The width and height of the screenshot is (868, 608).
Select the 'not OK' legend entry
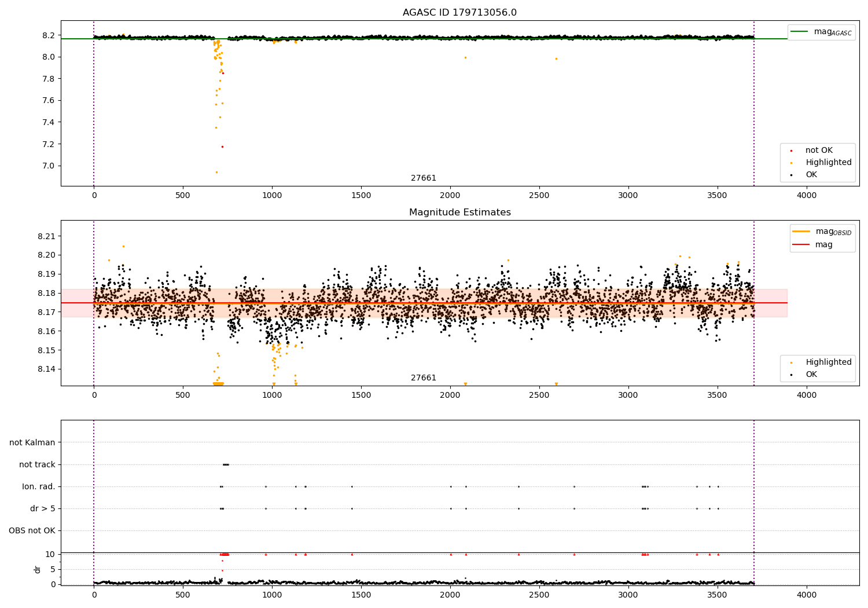(818, 151)
